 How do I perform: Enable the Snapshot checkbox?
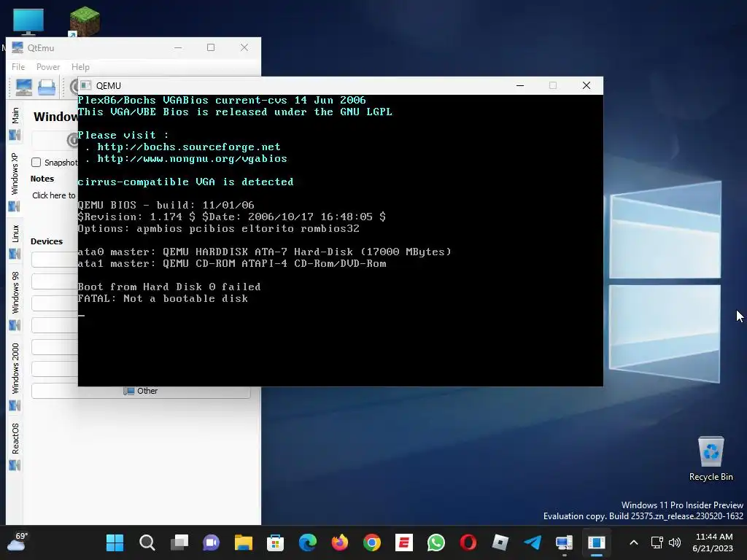36,163
